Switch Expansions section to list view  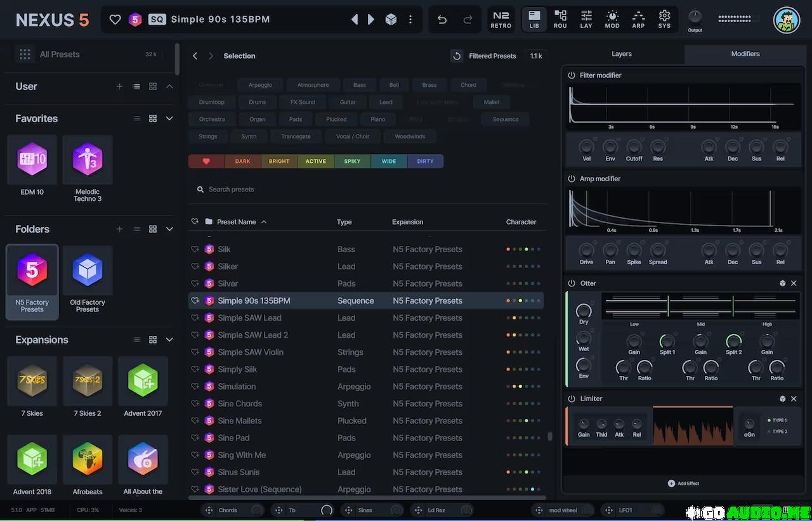click(136, 340)
